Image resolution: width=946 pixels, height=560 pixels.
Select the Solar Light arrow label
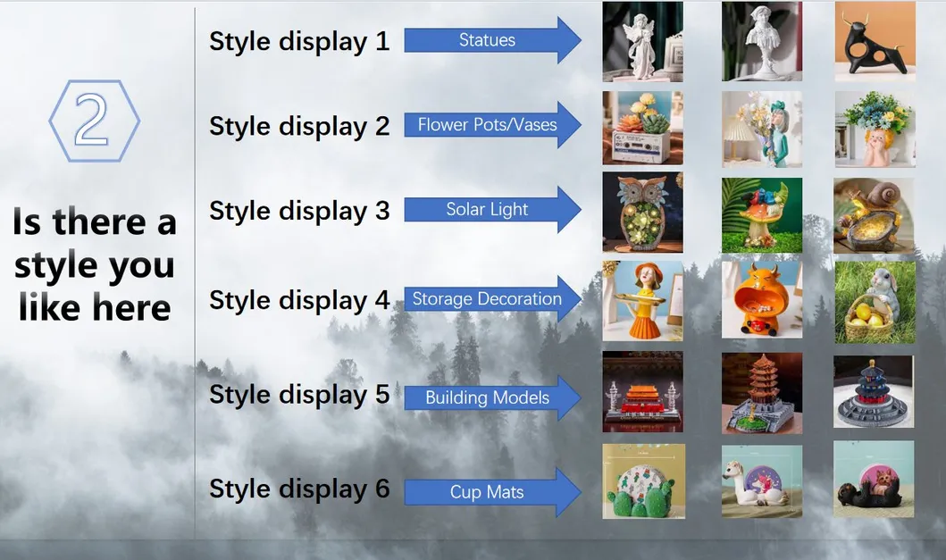(487, 209)
